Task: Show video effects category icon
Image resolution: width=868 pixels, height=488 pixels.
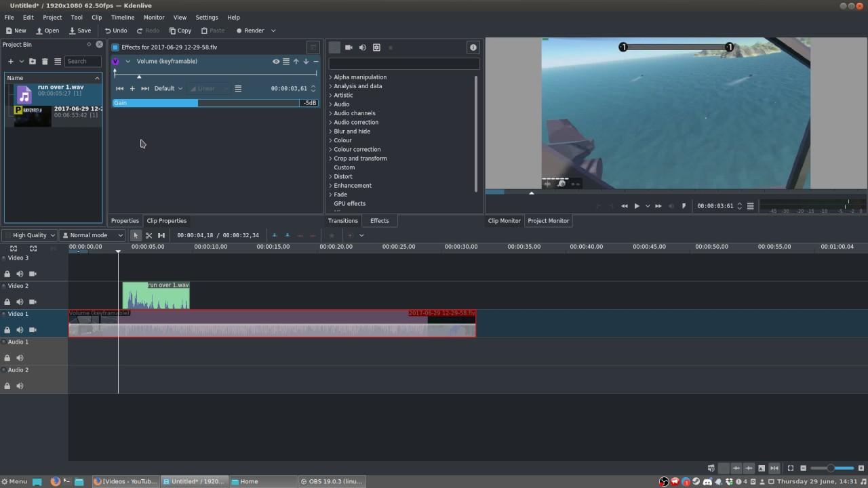Action: (x=349, y=47)
